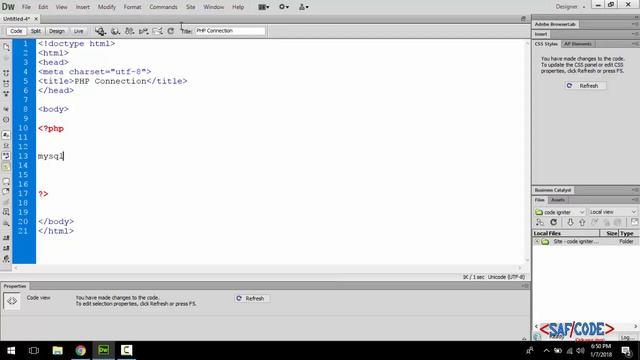The height and width of the screenshot is (360, 640).
Task: Expand the 'Site - code igniter' folder node
Action: [x=537, y=242]
